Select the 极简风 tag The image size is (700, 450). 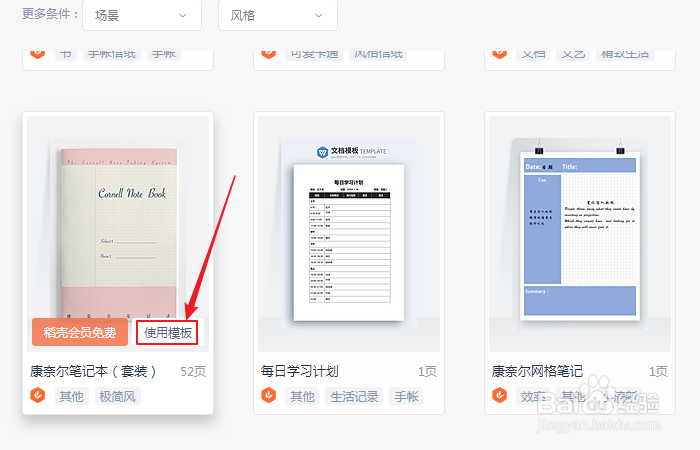coord(117,396)
